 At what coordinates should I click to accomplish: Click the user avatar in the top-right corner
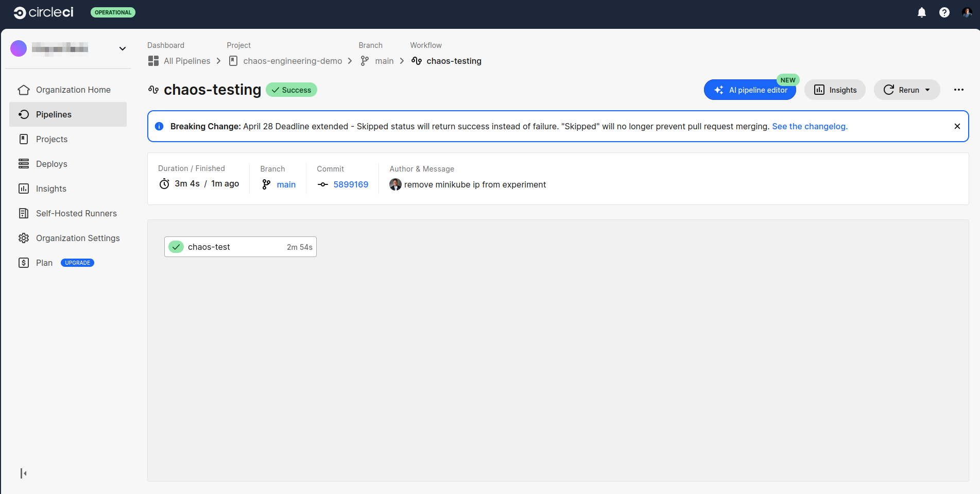[x=968, y=12]
